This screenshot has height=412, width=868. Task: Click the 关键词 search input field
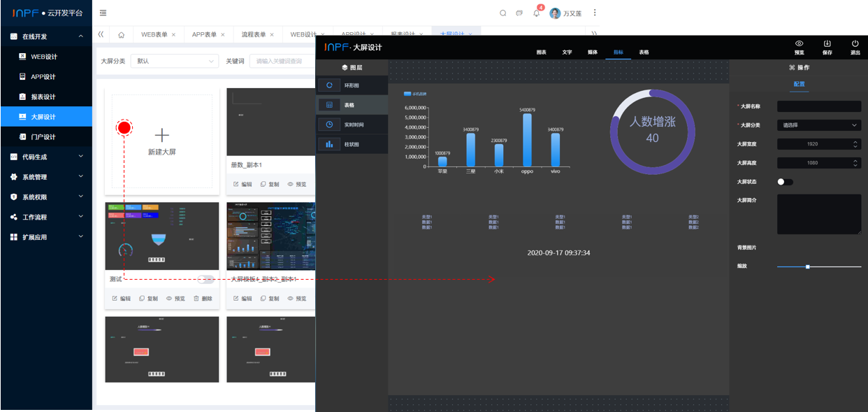282,61
